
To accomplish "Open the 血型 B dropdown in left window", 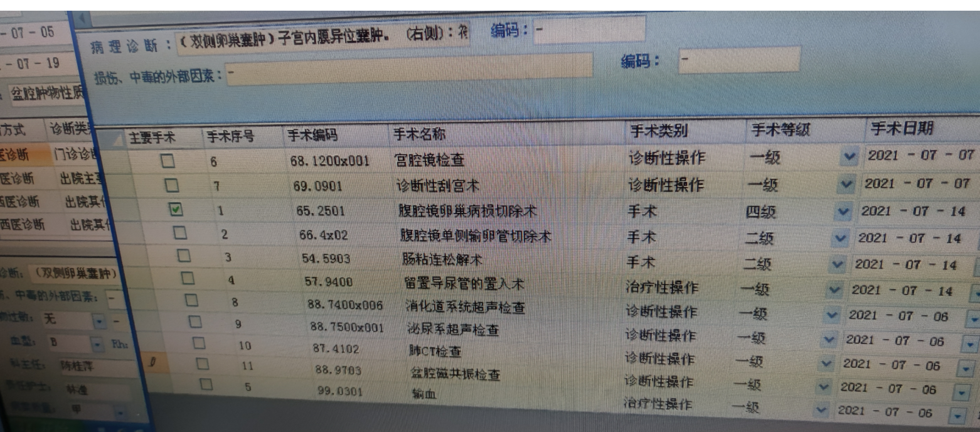I will tap(97, 344).
